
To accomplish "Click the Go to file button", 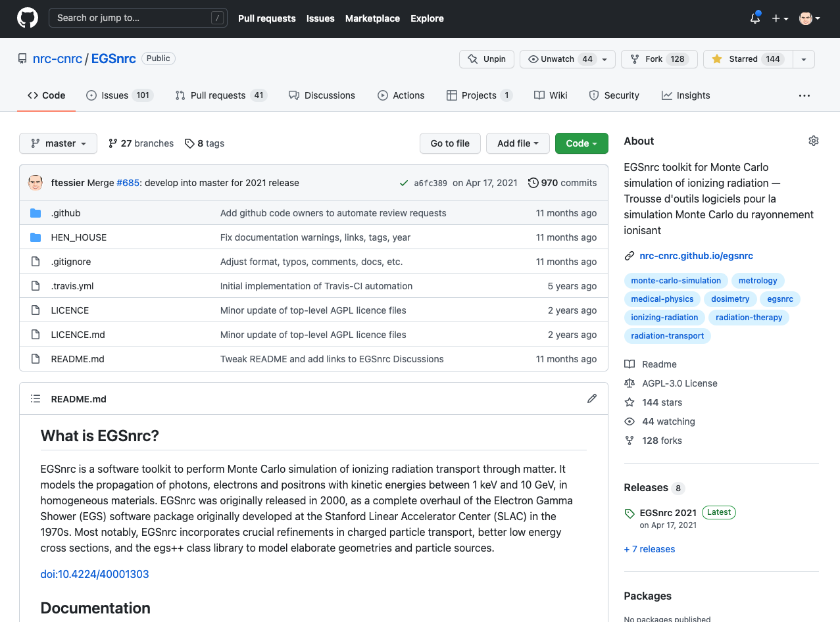I will pos(450,143).
